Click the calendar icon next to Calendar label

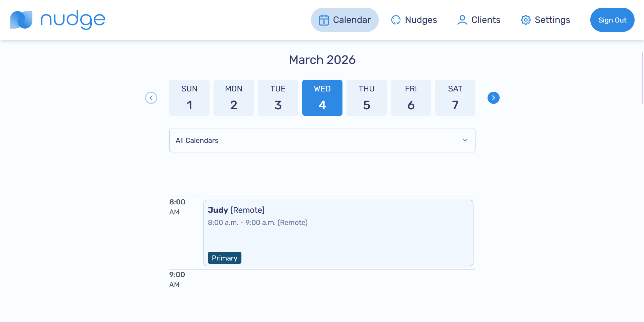tap(323, 20)
